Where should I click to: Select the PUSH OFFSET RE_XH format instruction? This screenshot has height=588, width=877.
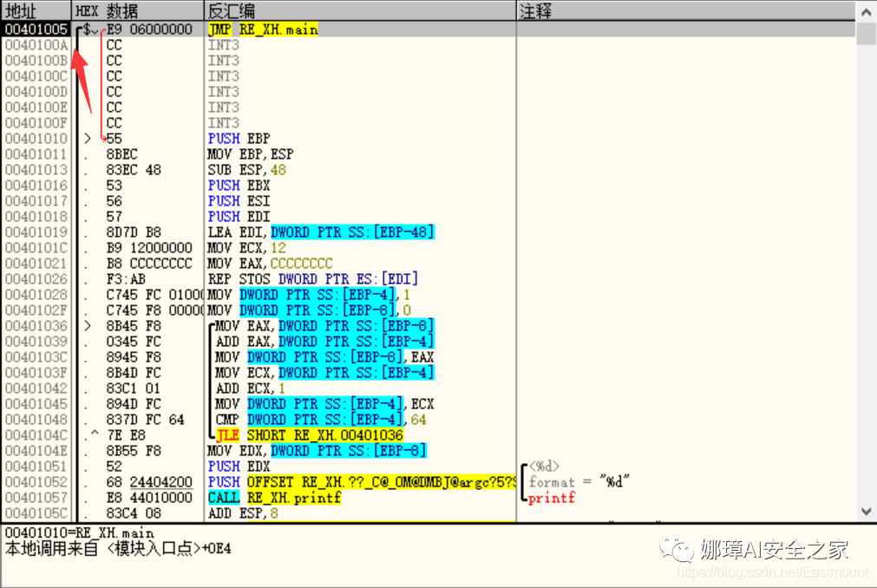pyautogui.click(x=362, y=482)
